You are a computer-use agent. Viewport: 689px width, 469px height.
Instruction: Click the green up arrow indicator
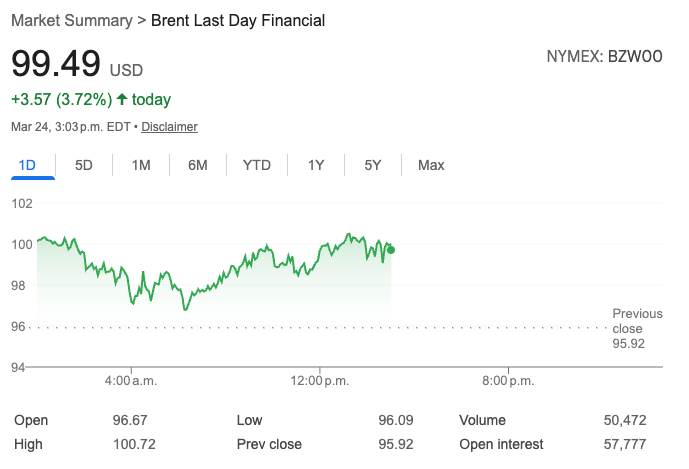[x=122, y=99]
